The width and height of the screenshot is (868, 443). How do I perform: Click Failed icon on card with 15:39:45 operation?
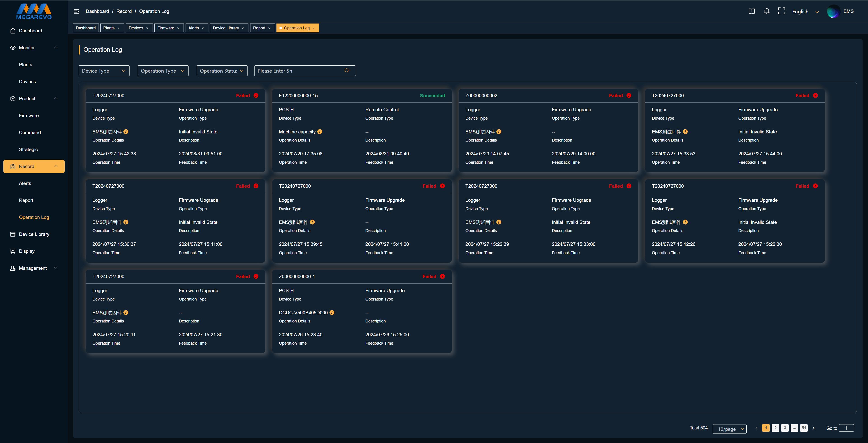coord(442,186)
